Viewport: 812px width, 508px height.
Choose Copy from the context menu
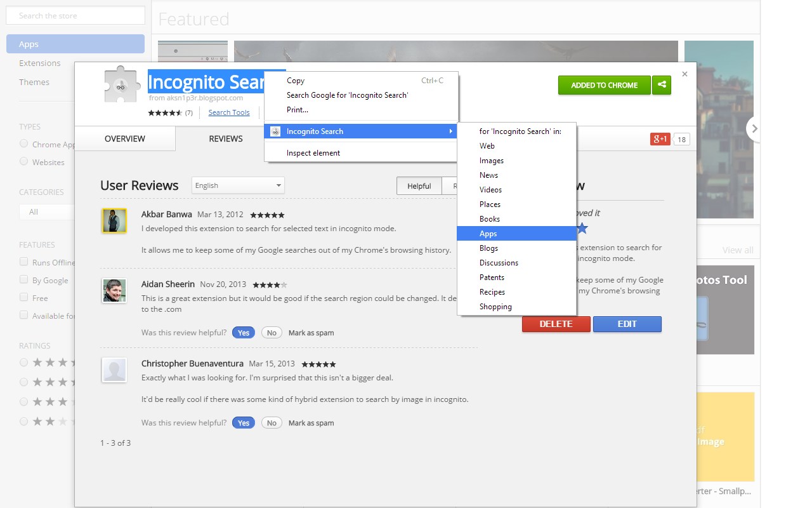[x=361, y=81]
